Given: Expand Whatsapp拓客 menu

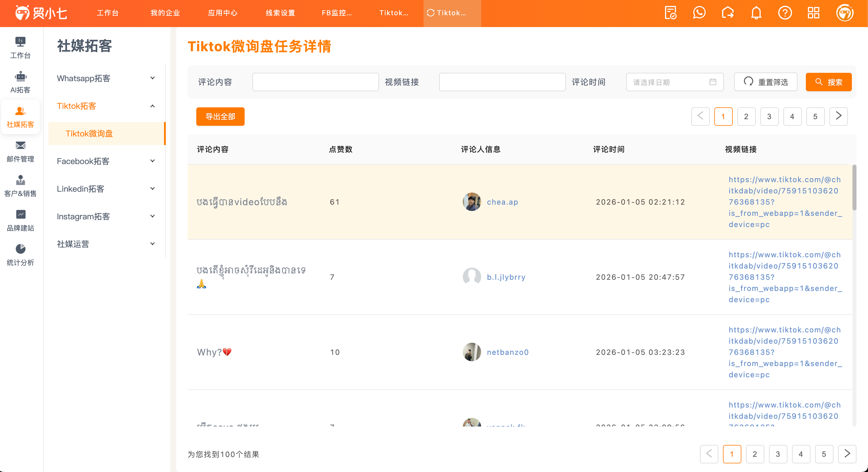Looking at the screenshot, I should coord(106,78).
